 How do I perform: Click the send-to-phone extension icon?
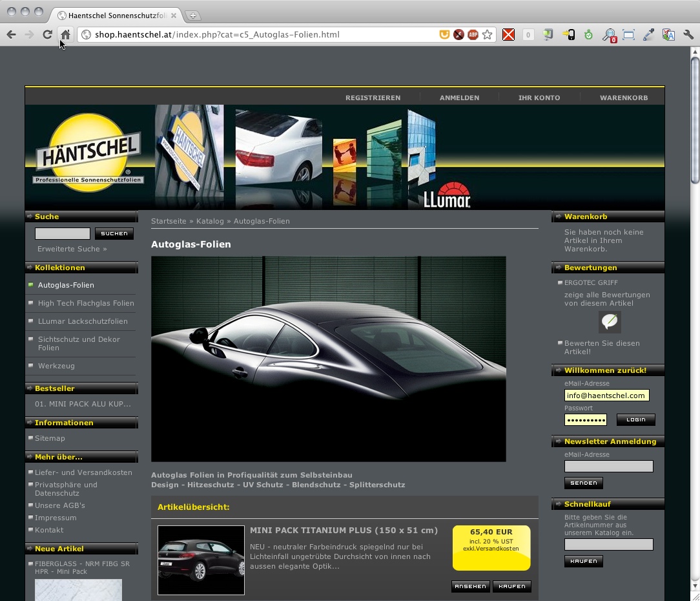(x=568, y=34)
